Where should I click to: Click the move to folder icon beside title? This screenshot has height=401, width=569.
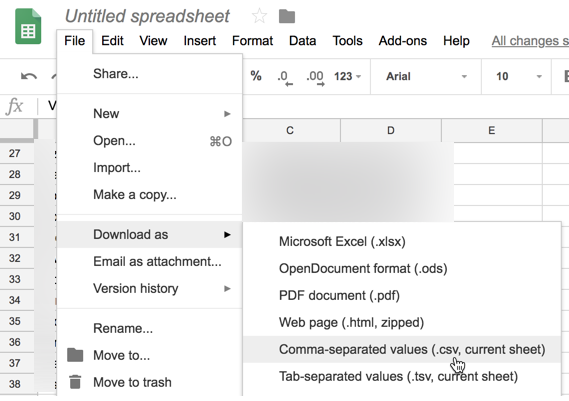pyautogui.click(x=287, y=16)
